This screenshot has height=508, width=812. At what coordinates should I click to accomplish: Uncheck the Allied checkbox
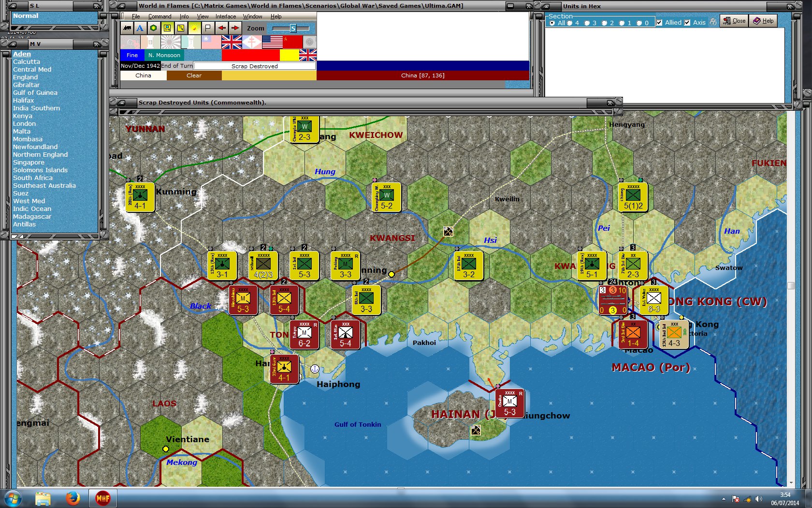pyautogui.click(x=659, y=22)
